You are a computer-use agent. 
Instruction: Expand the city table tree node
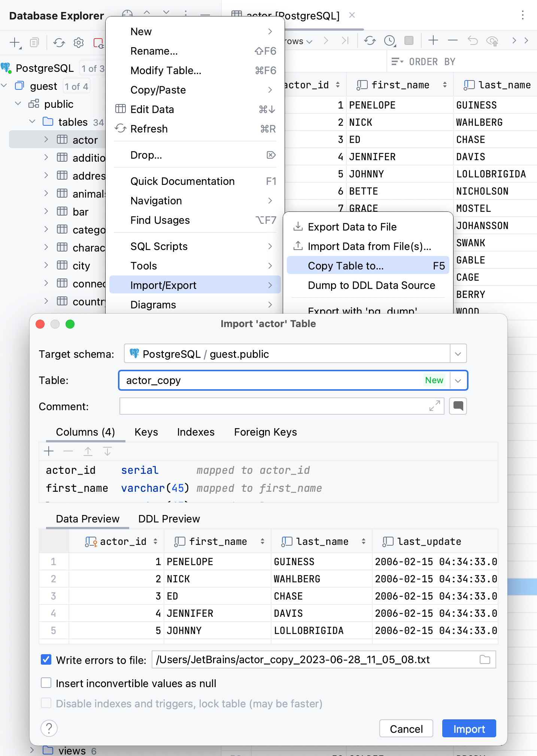(46, 265)
